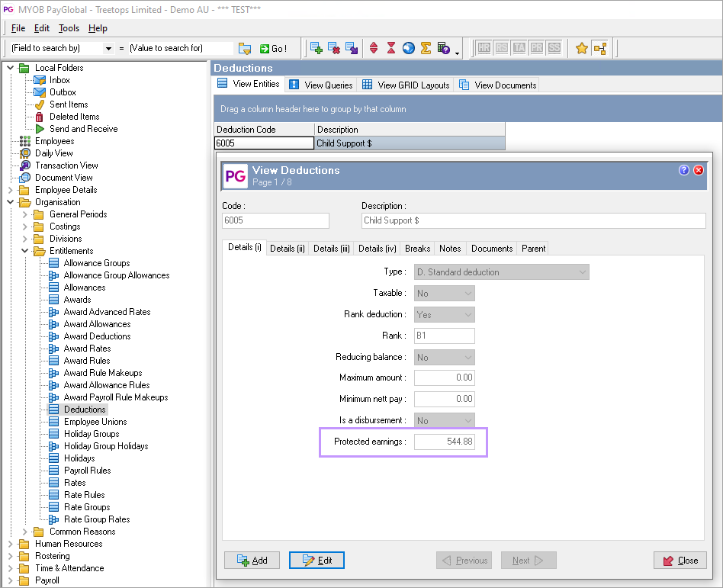723x588 pixels.
Task: Click the yellow star favorites icon
Action: pyautogui.click(x=582, y=48)
